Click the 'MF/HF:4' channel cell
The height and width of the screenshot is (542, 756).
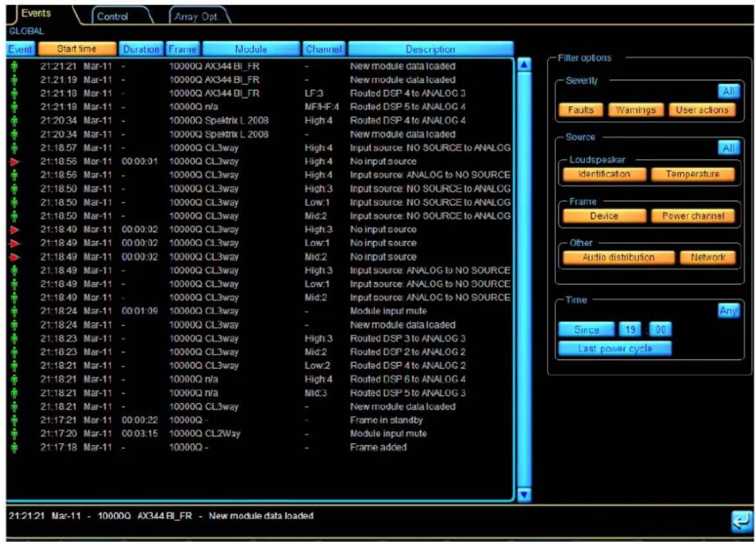(x=321, y=107)
